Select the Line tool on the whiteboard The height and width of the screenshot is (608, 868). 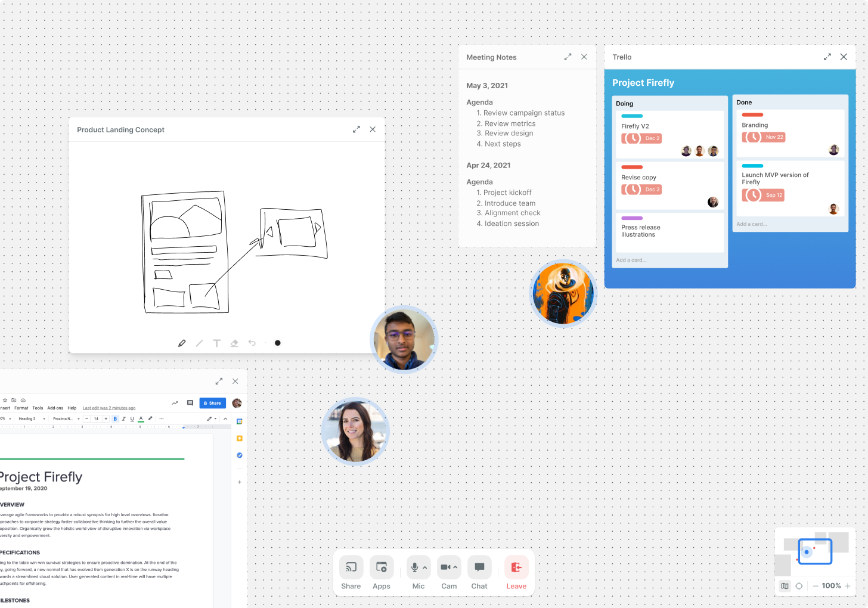point(200,343)
